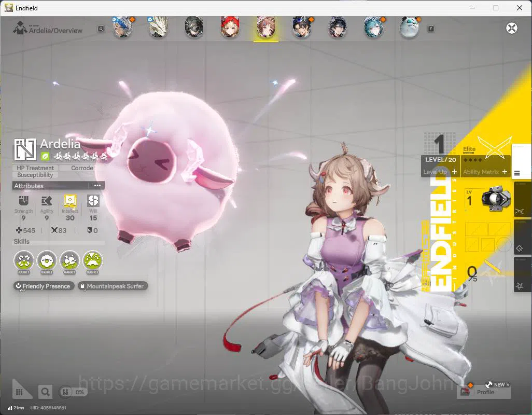Select the blue-haired operator portrait

tap(122, 27)
